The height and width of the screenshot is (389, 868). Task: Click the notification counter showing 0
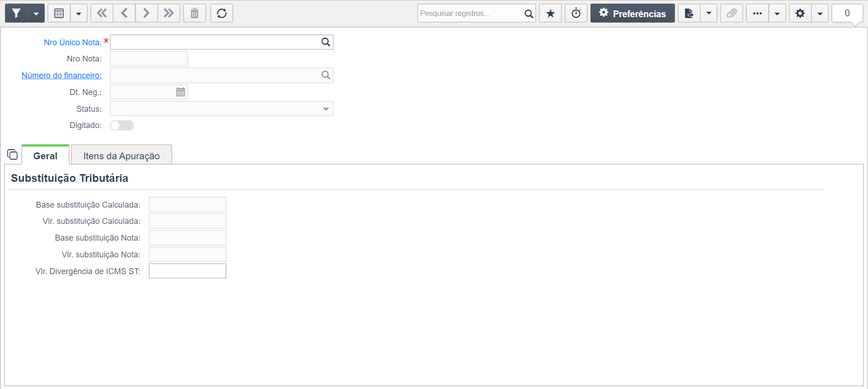point(847,13)
